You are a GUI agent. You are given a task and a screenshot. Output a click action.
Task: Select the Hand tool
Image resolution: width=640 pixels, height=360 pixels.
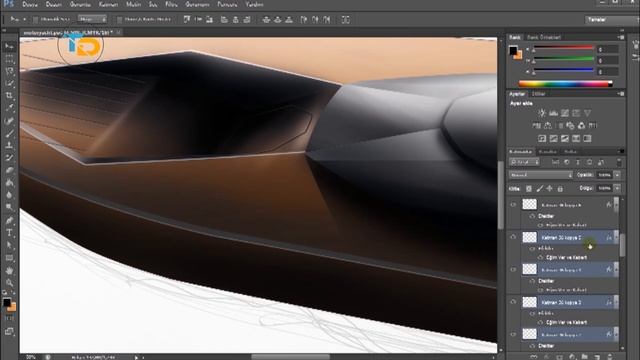(x=9, y=270)
